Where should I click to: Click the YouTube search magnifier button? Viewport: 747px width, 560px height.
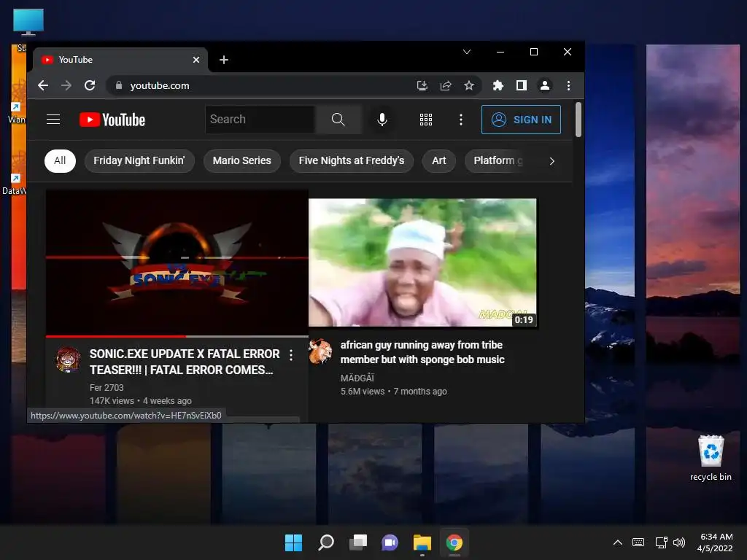[x=338, y=120]
